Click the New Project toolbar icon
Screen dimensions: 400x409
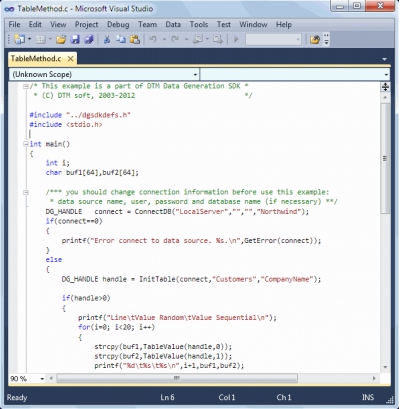point(20,39)
